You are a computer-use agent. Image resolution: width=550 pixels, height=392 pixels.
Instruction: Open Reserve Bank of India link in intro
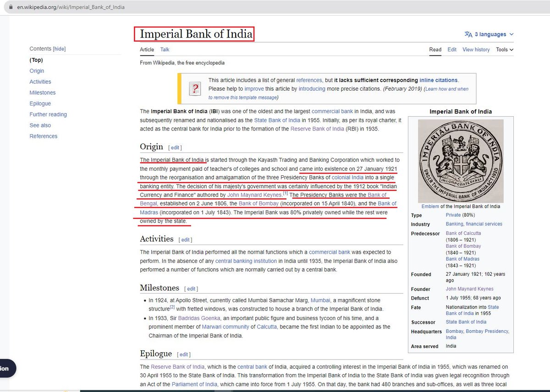(x=317, y=129)
